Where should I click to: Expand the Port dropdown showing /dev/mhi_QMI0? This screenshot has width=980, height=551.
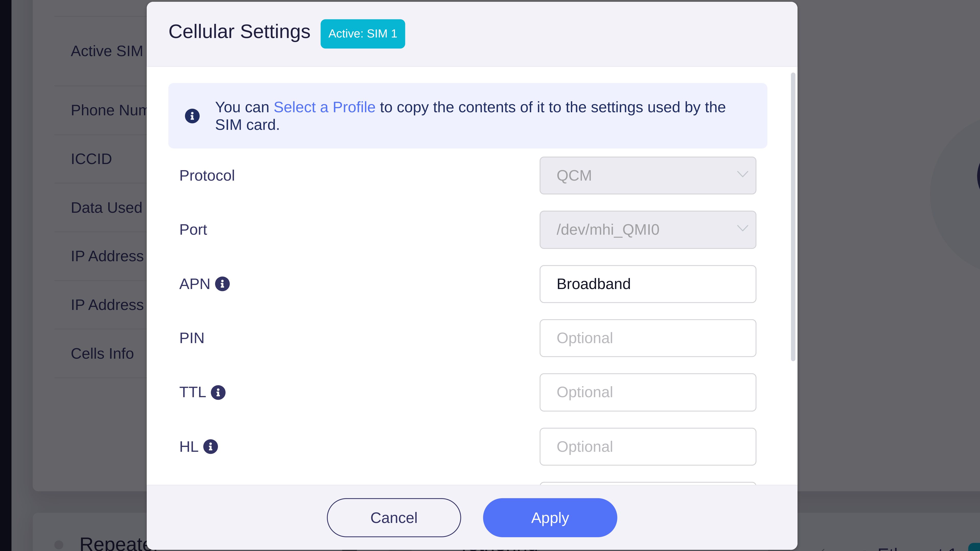tap(647, 230)
